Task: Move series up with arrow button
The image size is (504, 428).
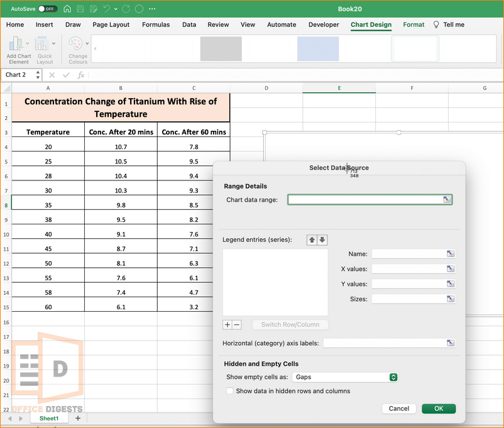Action: pos(312,240)
